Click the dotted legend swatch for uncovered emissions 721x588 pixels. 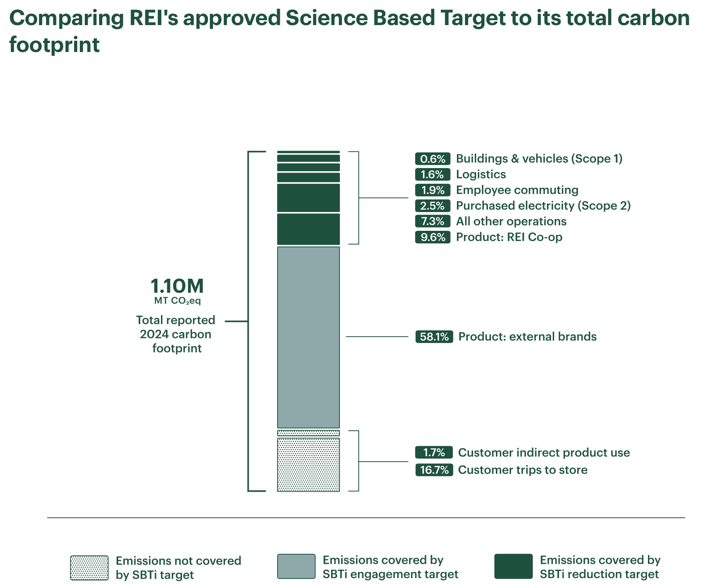tap(89, 568)
